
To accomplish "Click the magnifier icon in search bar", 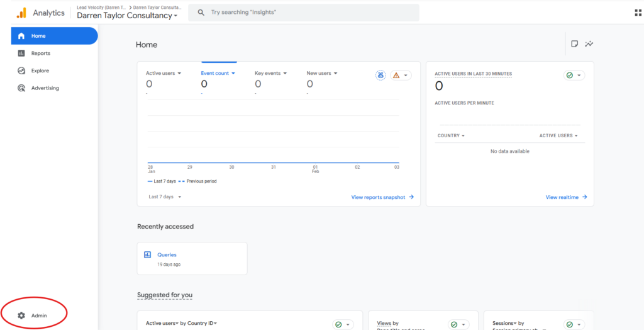I will click(201, 13).
